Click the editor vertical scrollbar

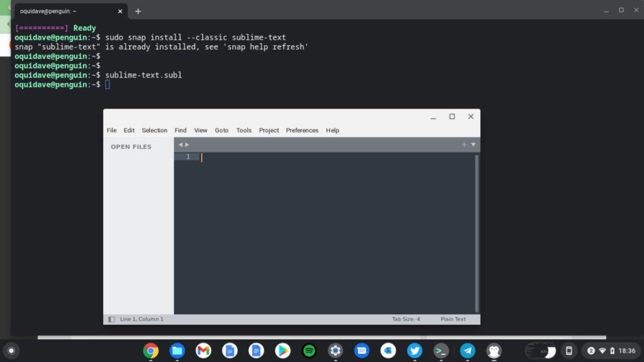click(477, 233)
